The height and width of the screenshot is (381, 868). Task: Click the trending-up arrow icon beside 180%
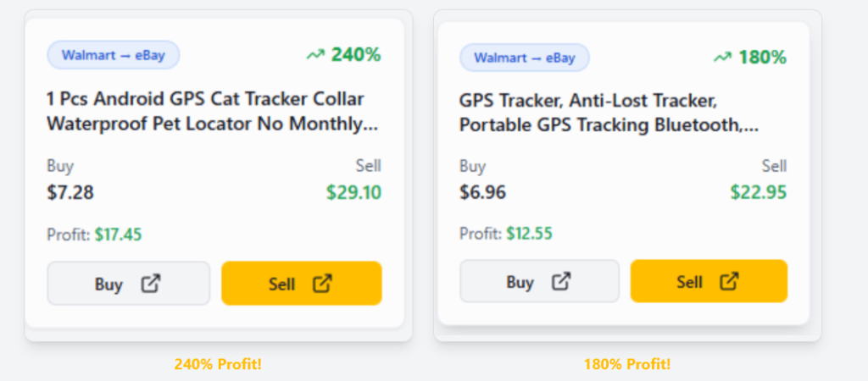point(722,58)
